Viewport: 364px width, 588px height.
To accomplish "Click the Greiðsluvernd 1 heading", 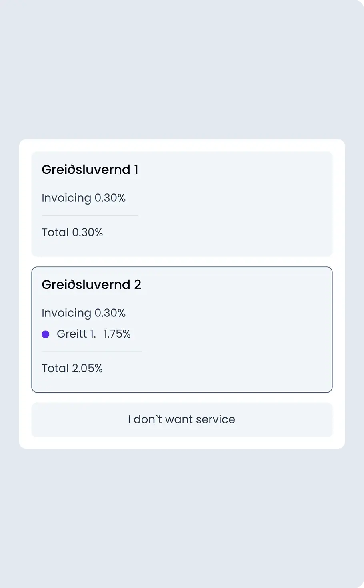I will click(x=90, y=169).
